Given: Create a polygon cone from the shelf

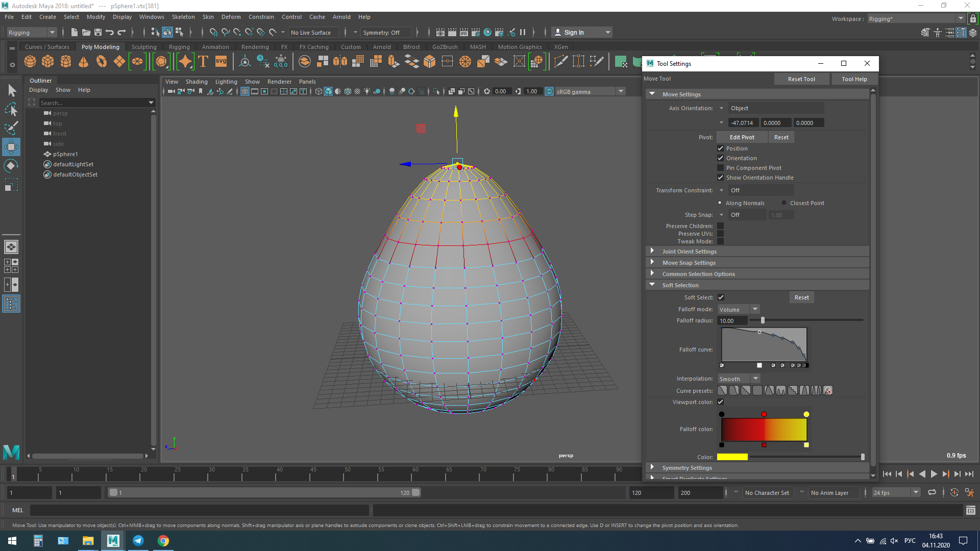Looking at the screenshot, I should pyautogui.click(x=84, y=62).
